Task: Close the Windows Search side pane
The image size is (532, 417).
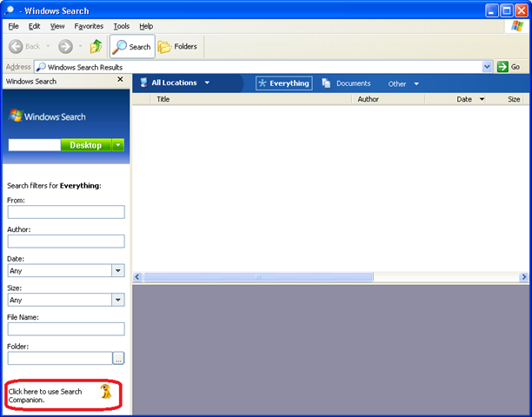Action: pyautogui.click(x=120, y=81)
